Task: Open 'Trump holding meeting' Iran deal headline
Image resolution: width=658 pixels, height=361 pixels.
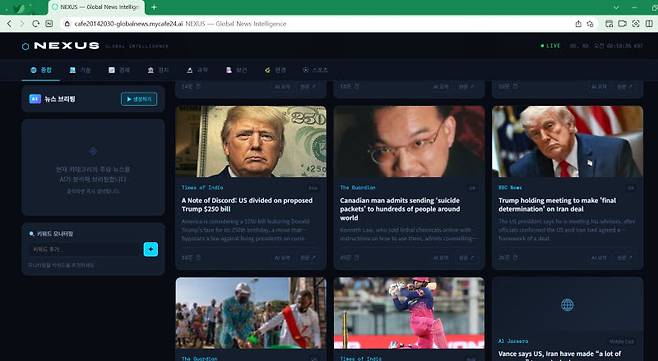Action: [x=557, y=204]
